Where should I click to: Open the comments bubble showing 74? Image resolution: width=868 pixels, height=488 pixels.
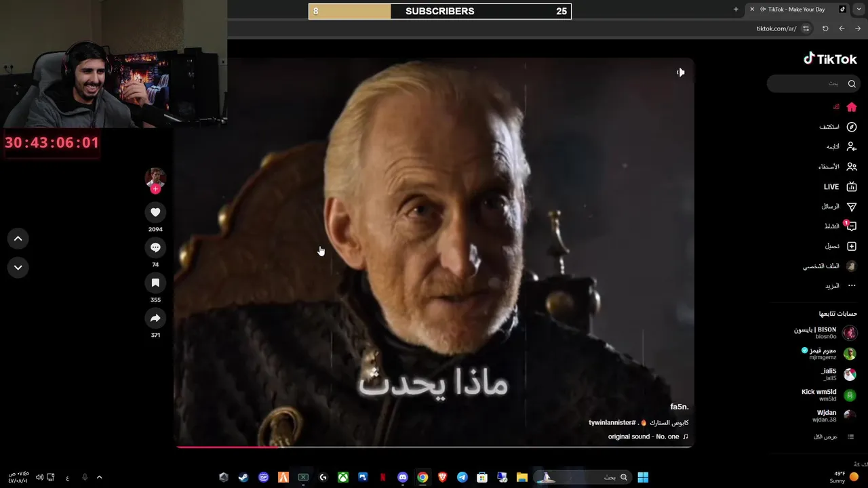[155, 247]
